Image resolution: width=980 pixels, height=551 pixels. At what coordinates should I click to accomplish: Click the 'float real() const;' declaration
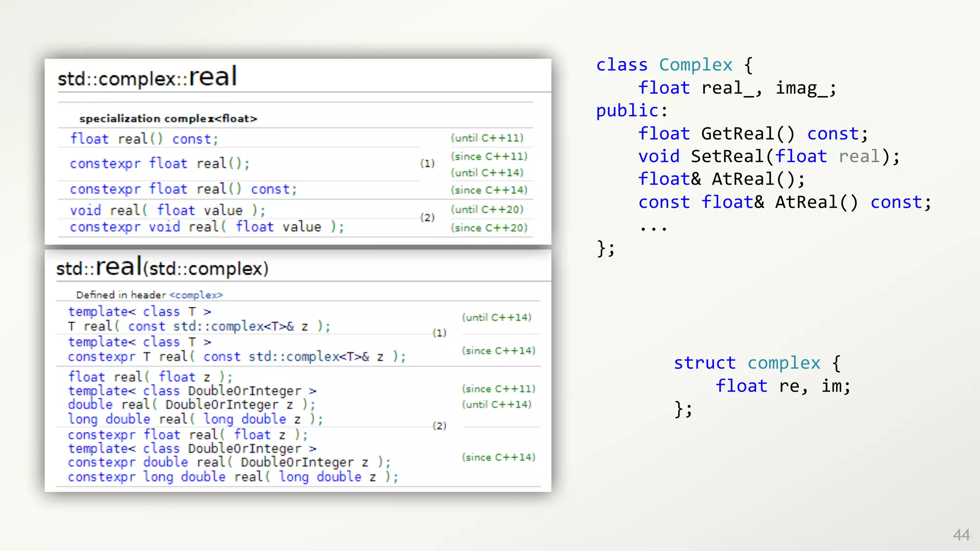[144, 139]
